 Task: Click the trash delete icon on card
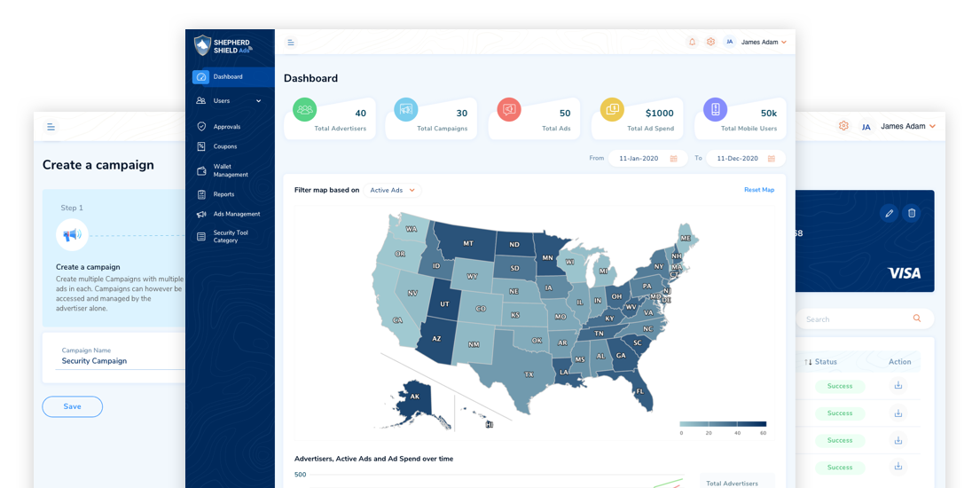[x=911, y=213]
